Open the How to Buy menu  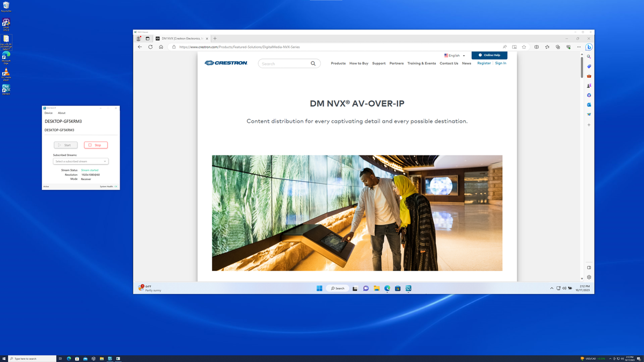[x=359, y=63]
